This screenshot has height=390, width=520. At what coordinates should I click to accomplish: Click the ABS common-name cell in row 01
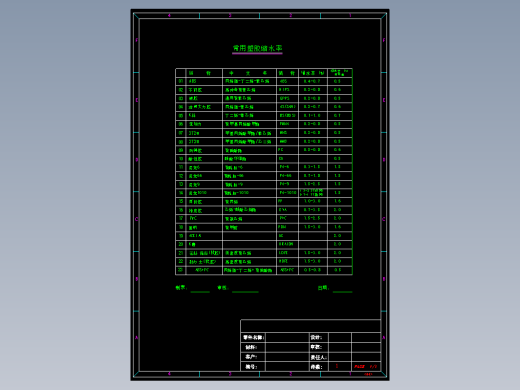[204, 81]
